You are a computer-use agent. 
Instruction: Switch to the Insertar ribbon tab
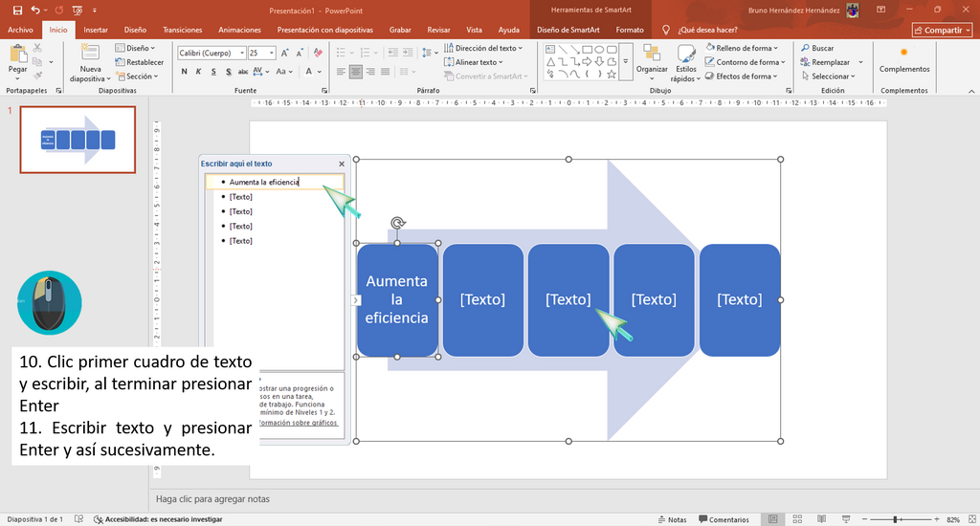tap(96, 30)
